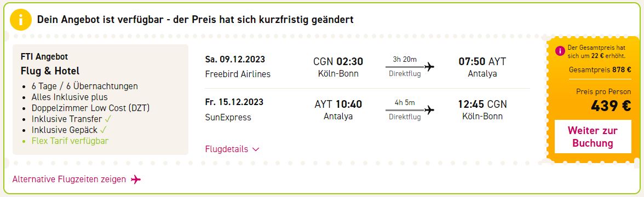
Task: Click the Freebird Airlines label
Action: [x=238, y=74]
